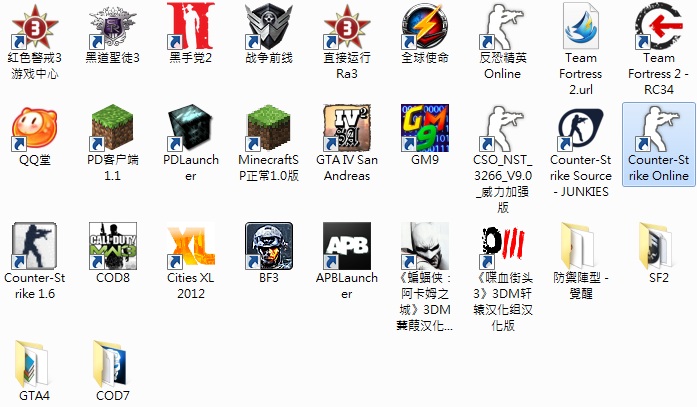The width and height of the screenshot is (697, 407).
Task: Click the 防禦陣型 - 覺醒 folder
Action: (578, 246)
